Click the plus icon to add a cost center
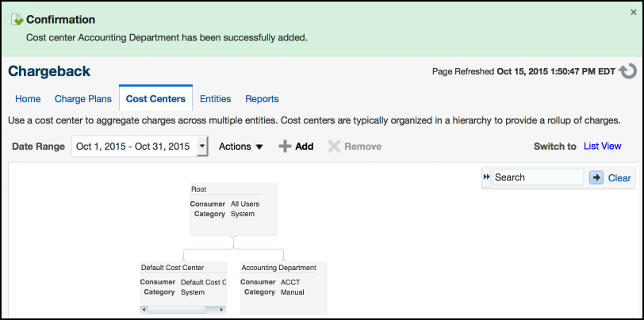This screenshot has width=644, height=320. [x=285, y=147]
